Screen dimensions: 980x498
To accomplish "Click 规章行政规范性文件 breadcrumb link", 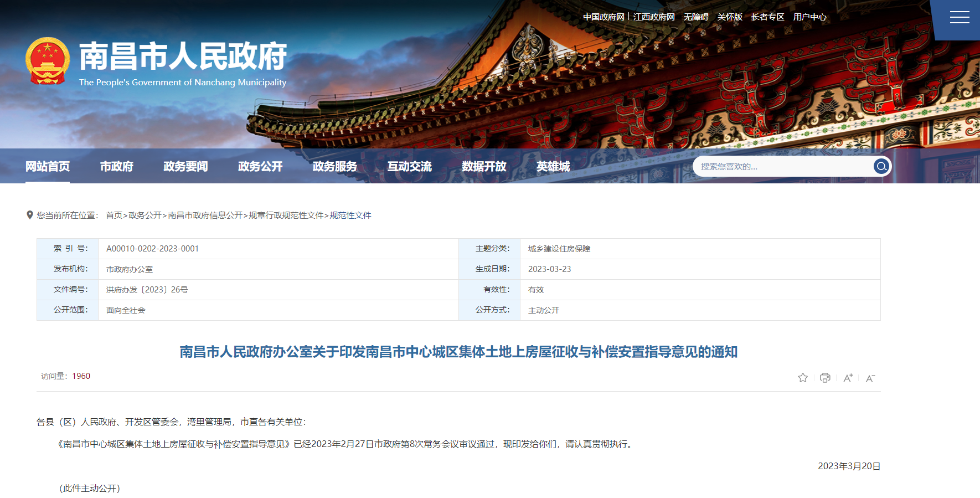I will (x=286, y=215).
